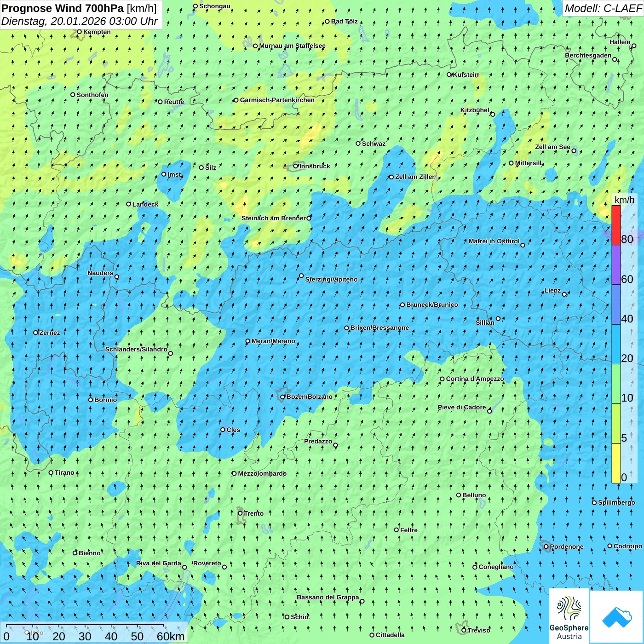Viewport: 644px width, 644px height.
Task: Click the 'Mittersill' label
Action: pos(529,163)
